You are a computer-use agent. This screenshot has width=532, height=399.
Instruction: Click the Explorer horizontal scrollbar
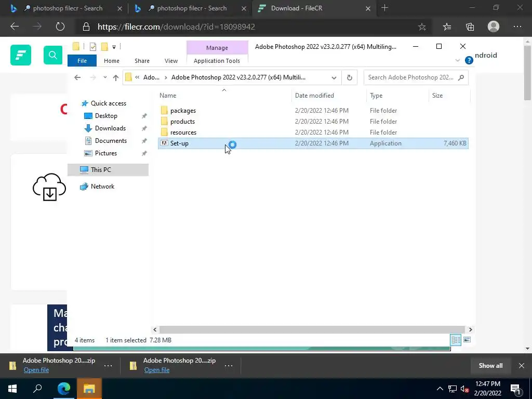(312, 329)
